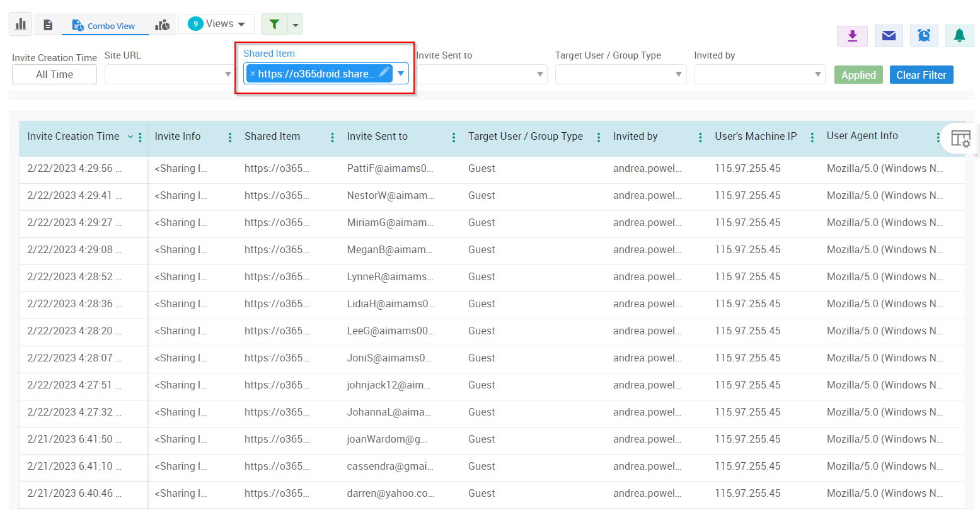
Task: Click the download report icon
Action: (852, 36)
